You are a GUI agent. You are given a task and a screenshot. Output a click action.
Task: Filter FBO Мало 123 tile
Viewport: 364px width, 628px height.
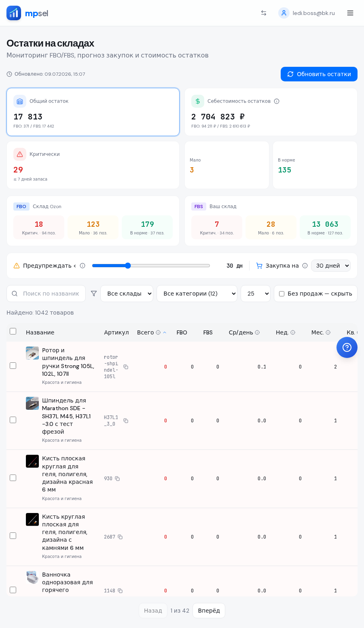(93, 228)
